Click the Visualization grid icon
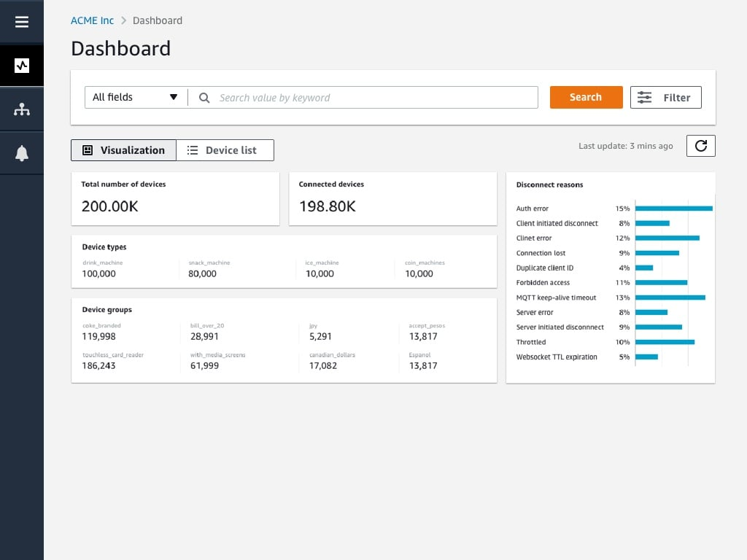 [87, 150]
